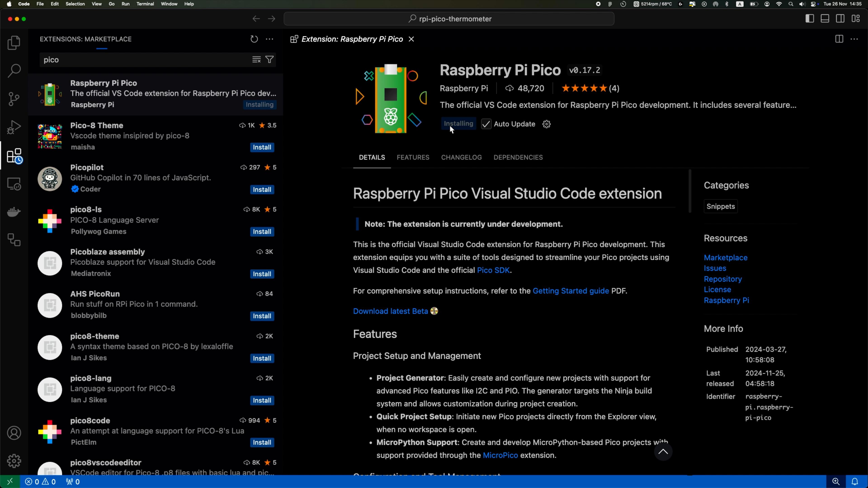868x488 pixels.
Task: Open the Marketplace resource link
Action: pyautogui.click(x=725, y=258)
